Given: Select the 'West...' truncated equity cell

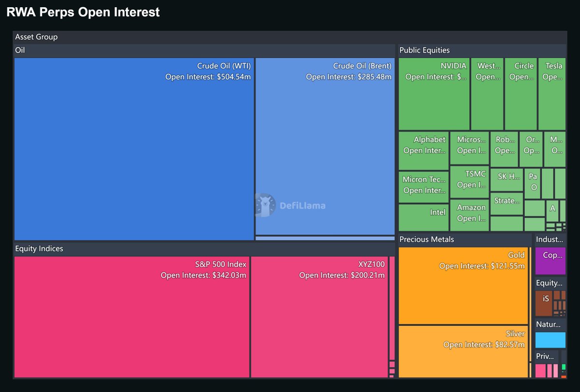Looking at the screenshot, I should 487,94.
